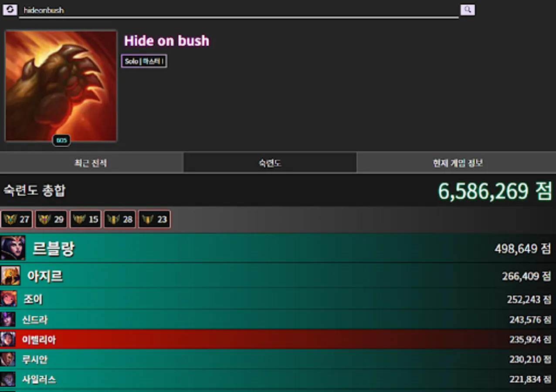Click the mastery badge showing 27
The image size is (556, 392).
(17, 219)
